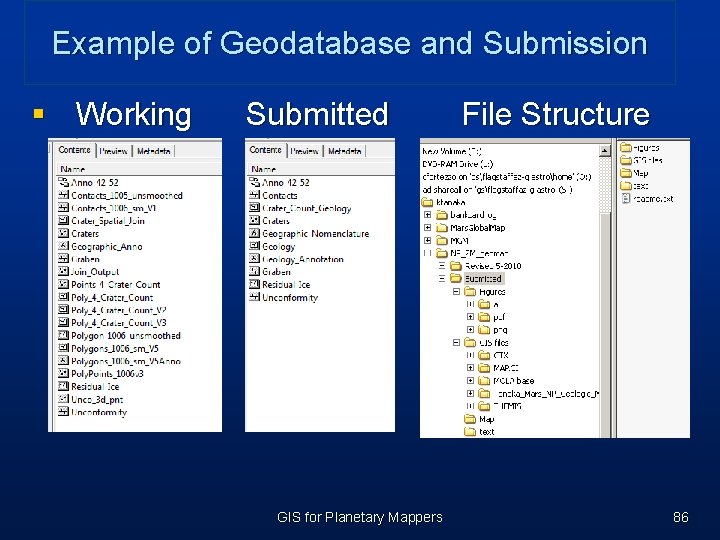The image size is (720, 540).
Task: Select the MarsGlobalMap folder icon
Action: click(x=442, y=227)
